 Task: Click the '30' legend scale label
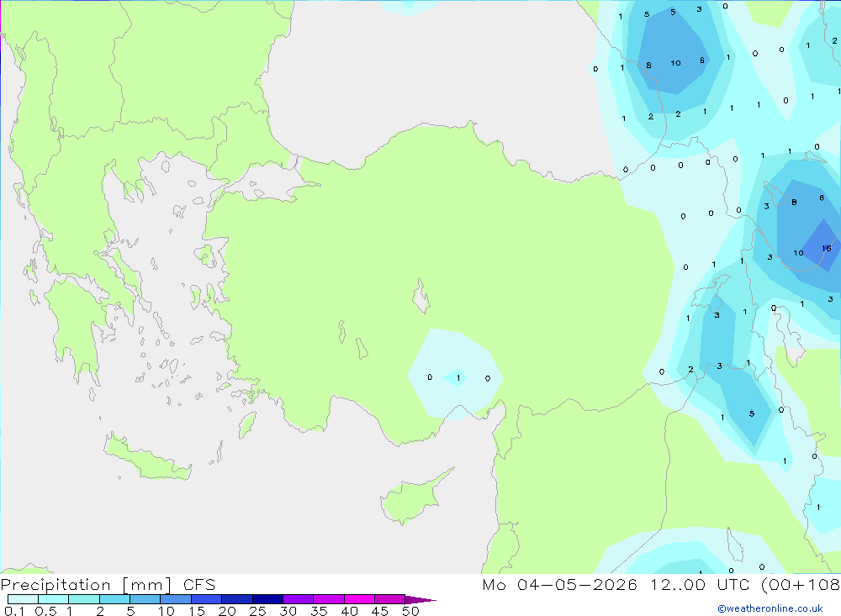pyautogui.click(x=288, y=611)
